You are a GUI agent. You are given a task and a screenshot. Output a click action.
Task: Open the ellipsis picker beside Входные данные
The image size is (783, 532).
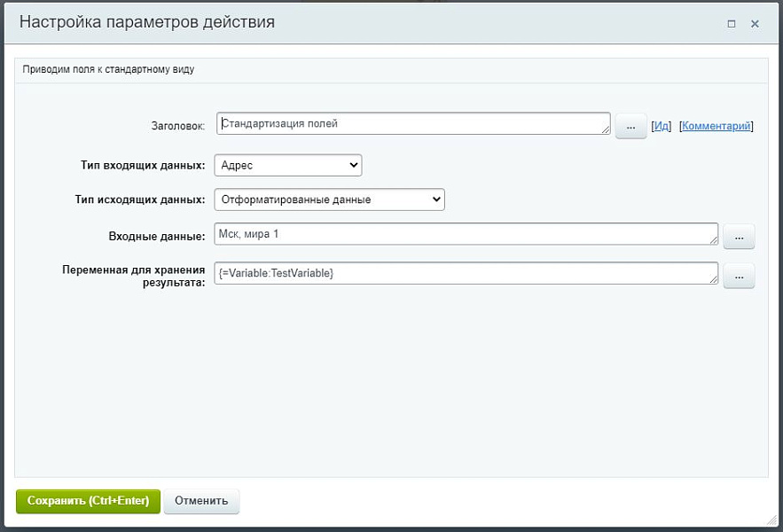coord(739,236)
